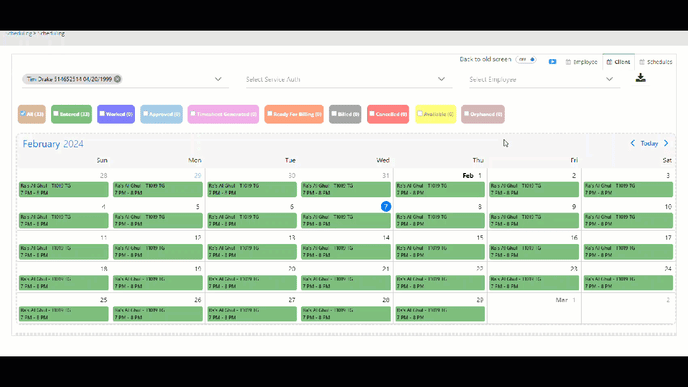
Task: Open the Schedules view tab
Action: point(656,62)
